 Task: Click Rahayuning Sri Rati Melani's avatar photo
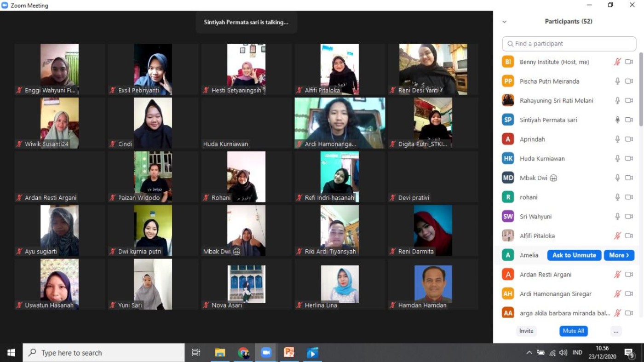click(x=508, y=100)
